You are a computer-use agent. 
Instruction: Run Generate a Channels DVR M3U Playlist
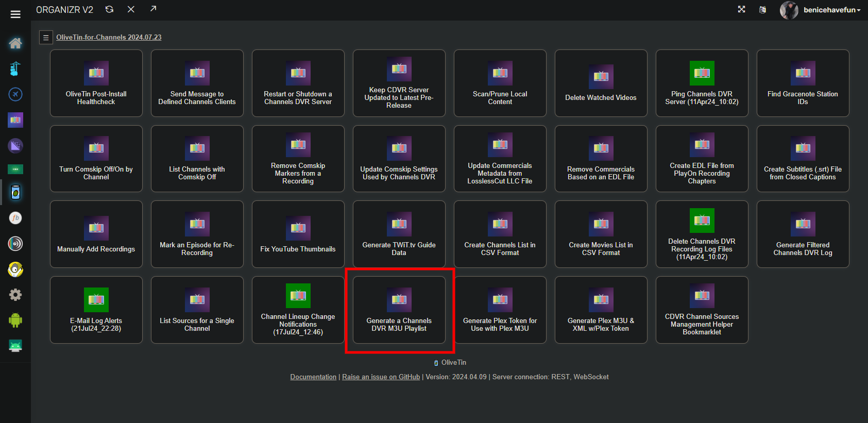(399, 310)
